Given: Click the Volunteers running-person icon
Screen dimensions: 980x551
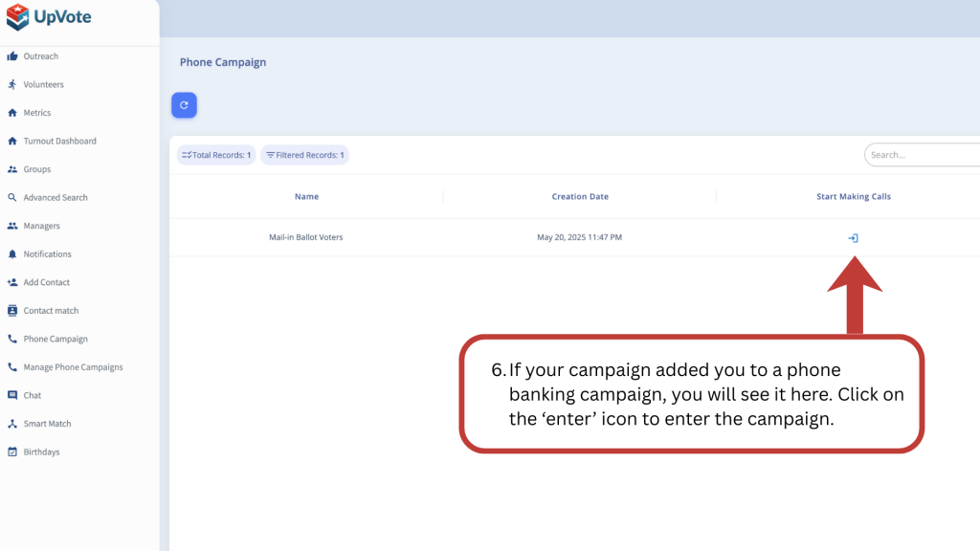Looking at the screenshot, I should pos(12,84).
